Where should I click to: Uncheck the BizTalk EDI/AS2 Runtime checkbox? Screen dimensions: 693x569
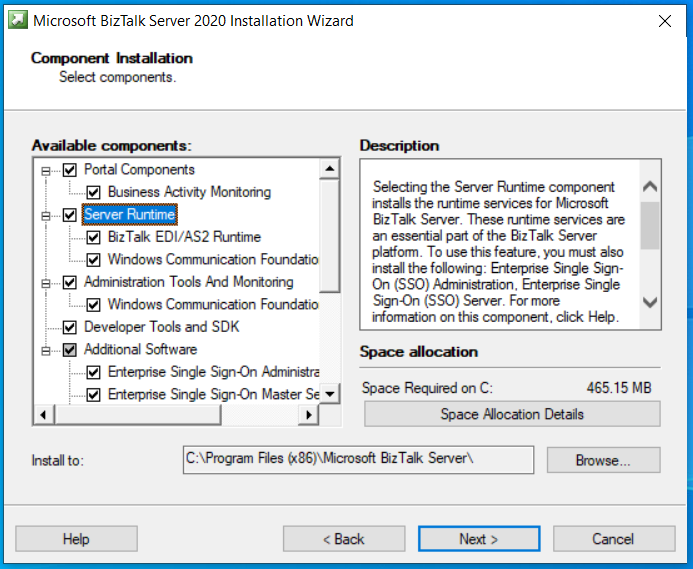[93, 237]
